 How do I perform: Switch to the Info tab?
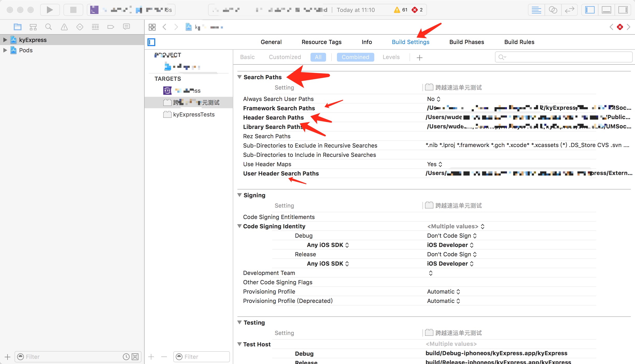[367, 42]
